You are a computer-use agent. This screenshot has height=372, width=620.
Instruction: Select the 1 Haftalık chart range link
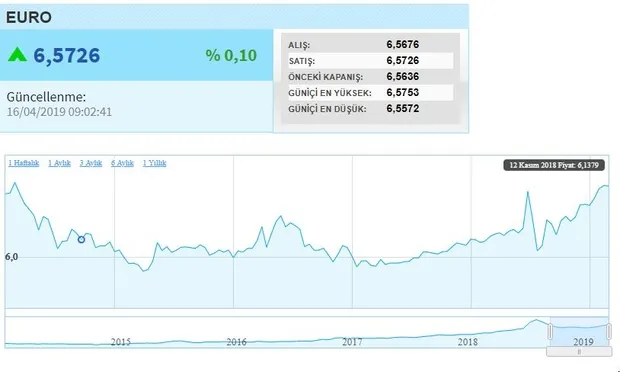[24, 163]
